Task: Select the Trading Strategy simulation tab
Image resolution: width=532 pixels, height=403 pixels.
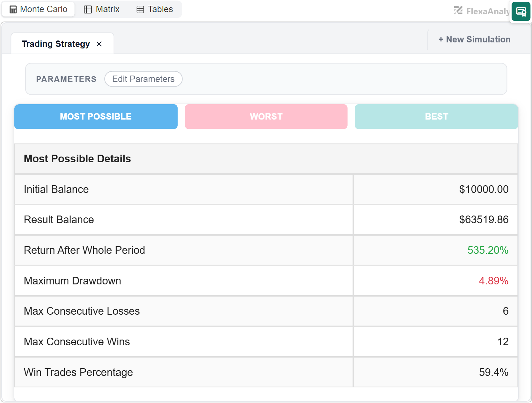Action: pos(56,44)
